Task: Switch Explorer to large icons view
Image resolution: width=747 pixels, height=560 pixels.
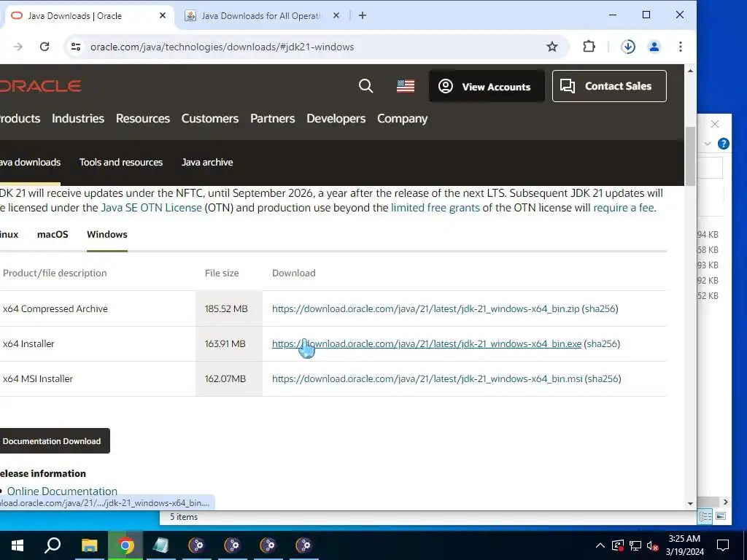Action: click(x=721, y=517)
